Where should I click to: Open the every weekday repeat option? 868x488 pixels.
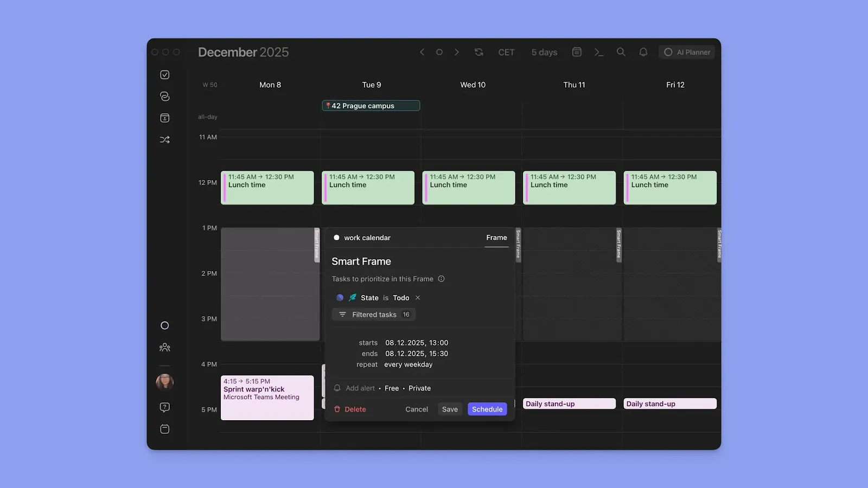tap(408, 364)
